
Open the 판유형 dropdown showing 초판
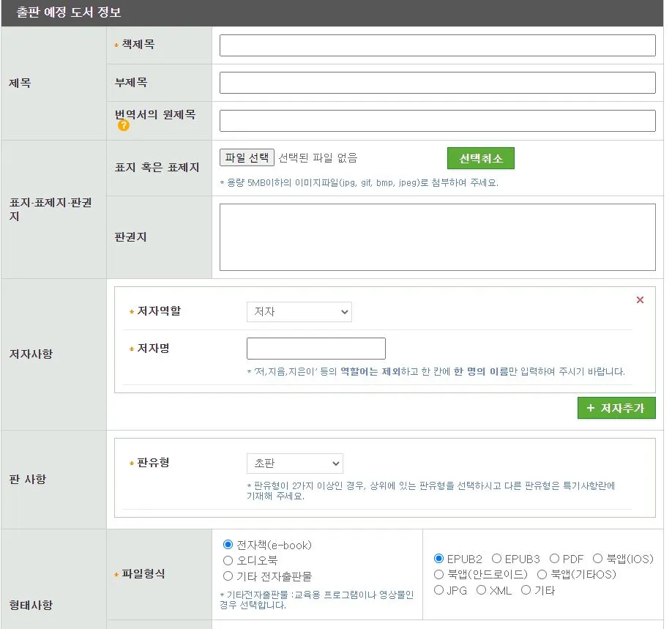click(x=294, y=463)
